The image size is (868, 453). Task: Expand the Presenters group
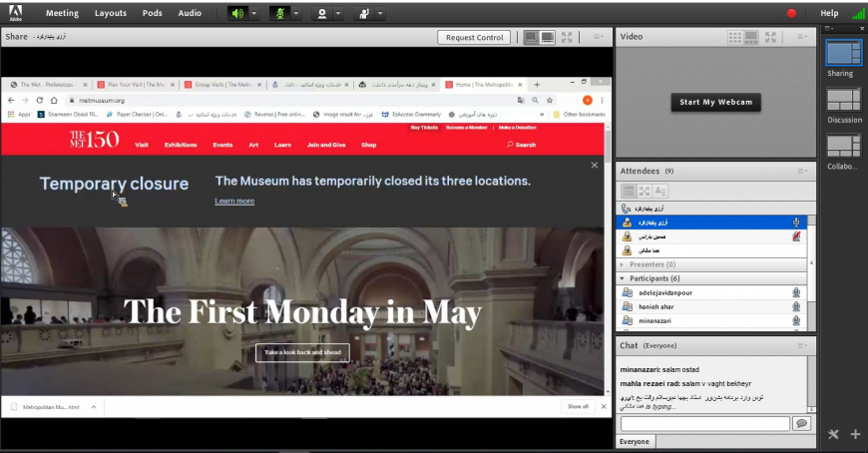coord(623,264)
